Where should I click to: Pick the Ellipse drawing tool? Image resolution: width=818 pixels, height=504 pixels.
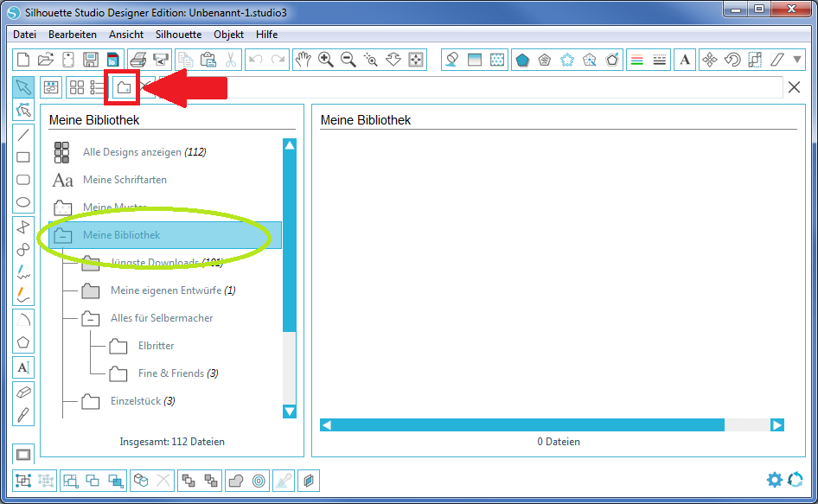[x=23, y=202]
